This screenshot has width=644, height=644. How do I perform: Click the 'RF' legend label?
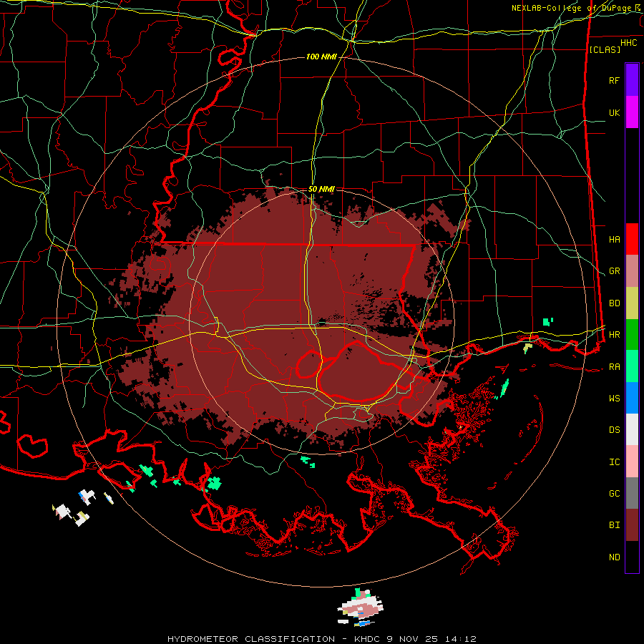tap(614, 80)
